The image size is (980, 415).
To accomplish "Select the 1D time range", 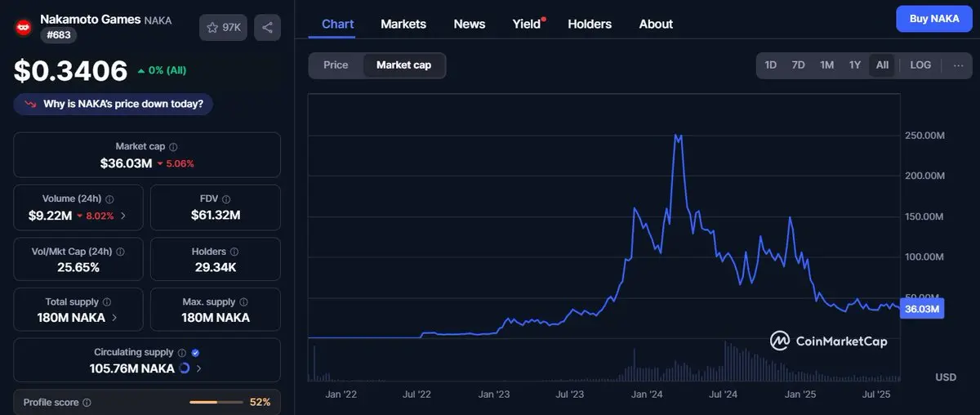I will coord(770,65).
